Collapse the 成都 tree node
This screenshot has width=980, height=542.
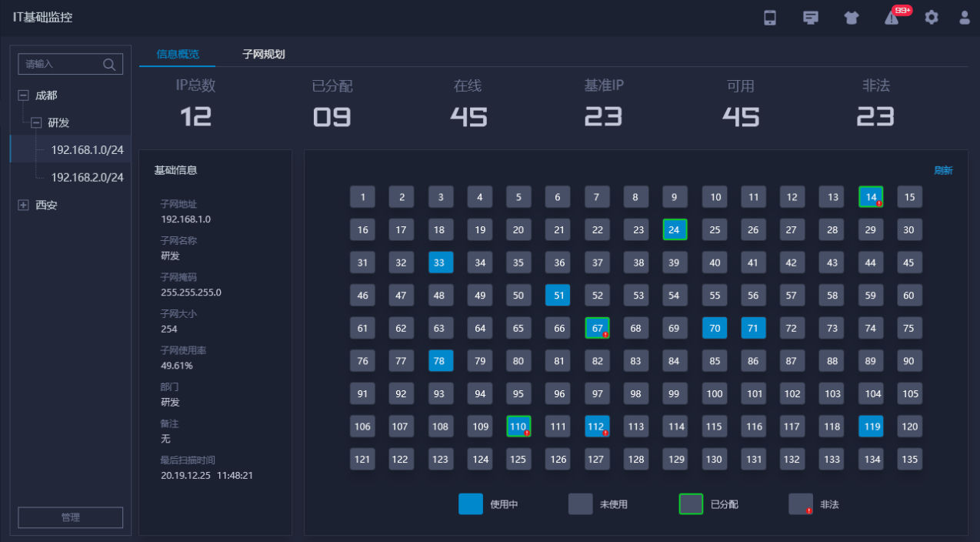pos(23,95)
